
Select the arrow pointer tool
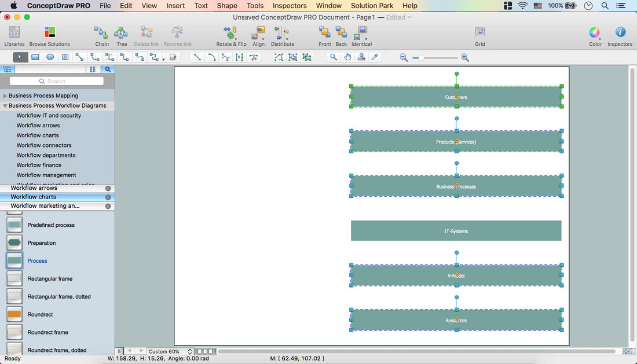click(20, 57)
